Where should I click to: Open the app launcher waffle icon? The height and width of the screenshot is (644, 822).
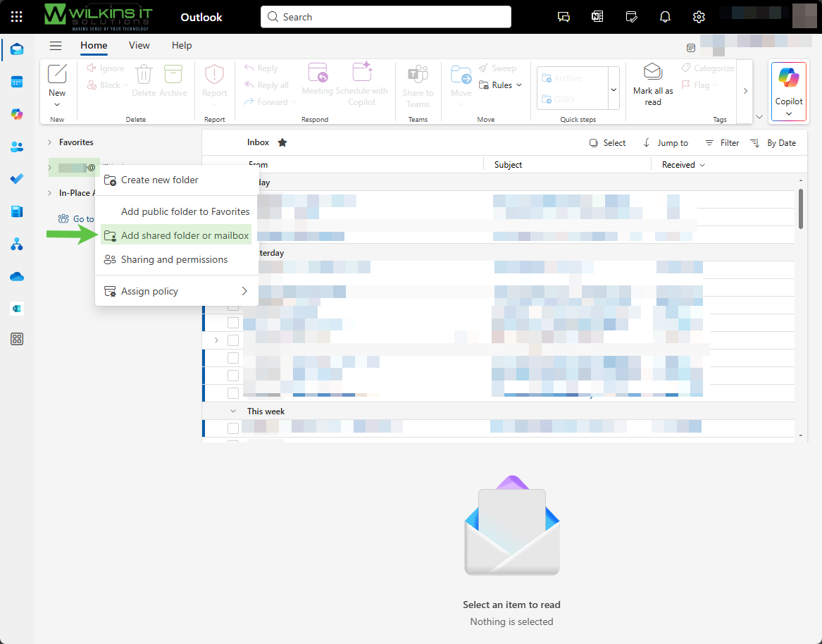point(17,17)
